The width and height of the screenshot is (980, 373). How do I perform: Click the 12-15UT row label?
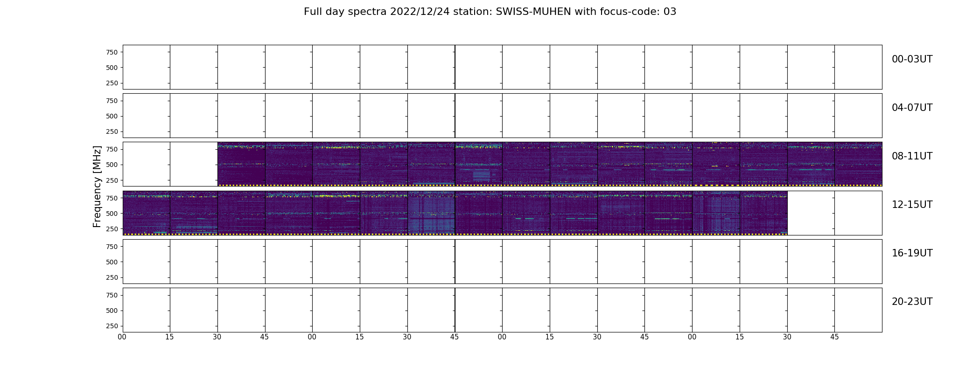(912, 205)
